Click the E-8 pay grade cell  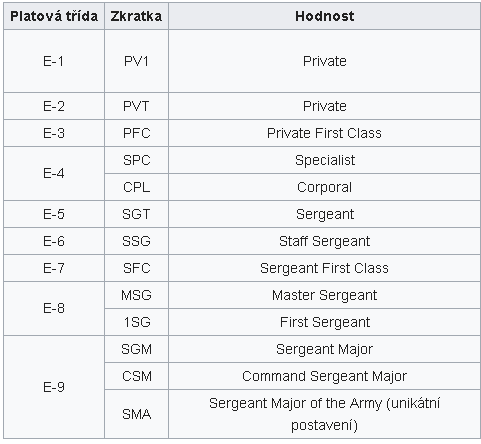point(54,308)
